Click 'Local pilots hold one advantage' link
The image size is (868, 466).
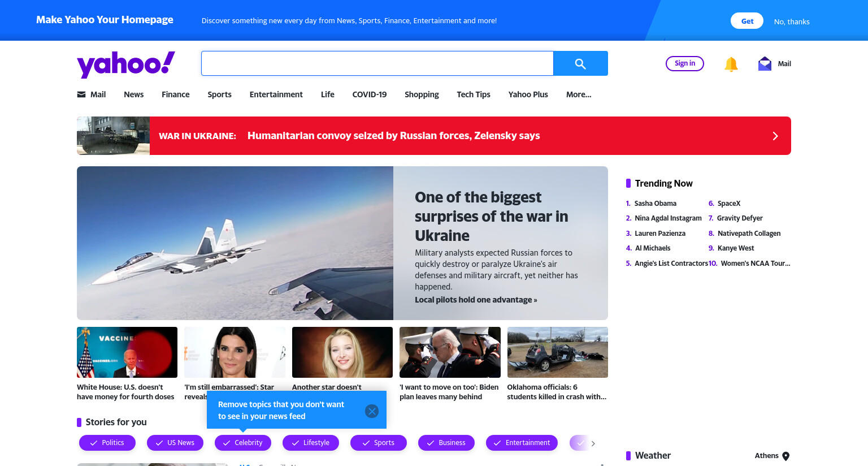pos(476,300)
